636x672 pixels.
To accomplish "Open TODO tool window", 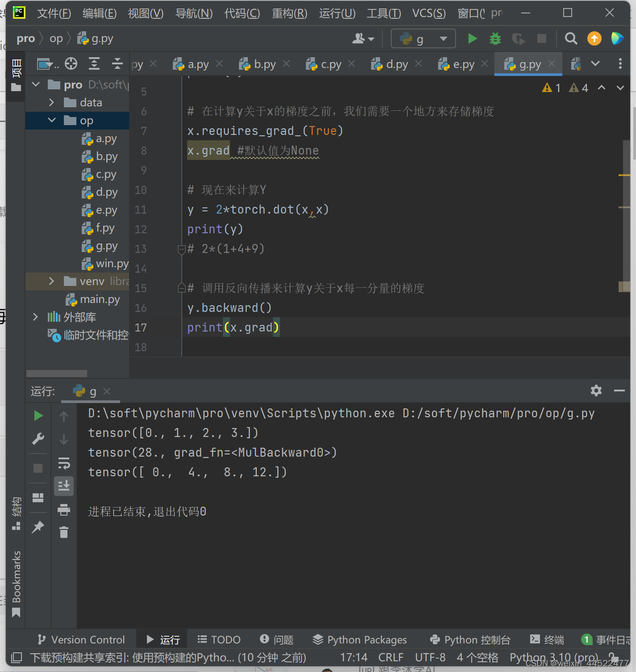I will click(x=219, y=640).
